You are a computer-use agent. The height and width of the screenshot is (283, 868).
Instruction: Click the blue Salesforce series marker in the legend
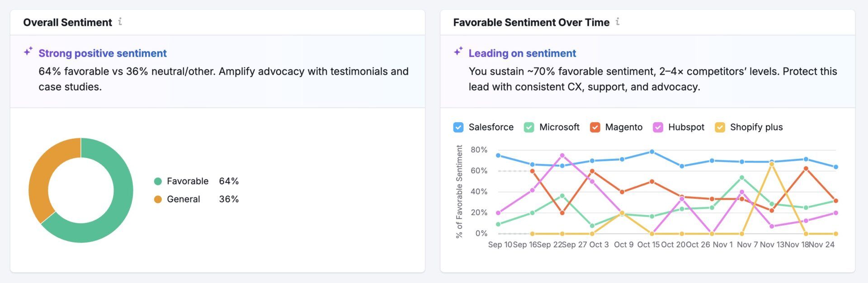coord(458,127)
